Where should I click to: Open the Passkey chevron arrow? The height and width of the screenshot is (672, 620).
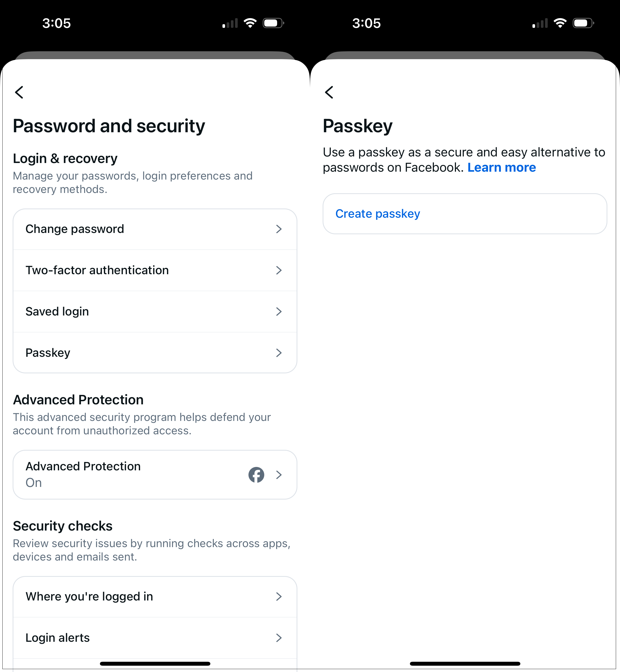click(278, 353)
